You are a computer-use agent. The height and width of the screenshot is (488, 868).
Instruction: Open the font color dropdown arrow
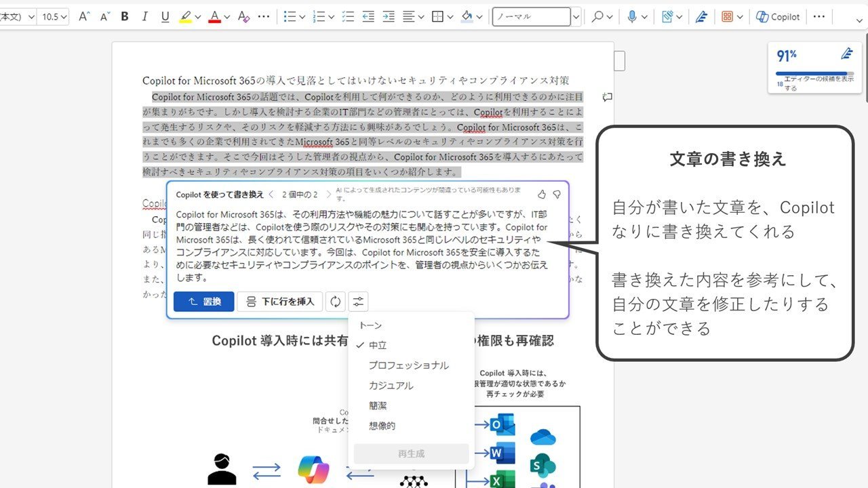[x=227, y=16]
